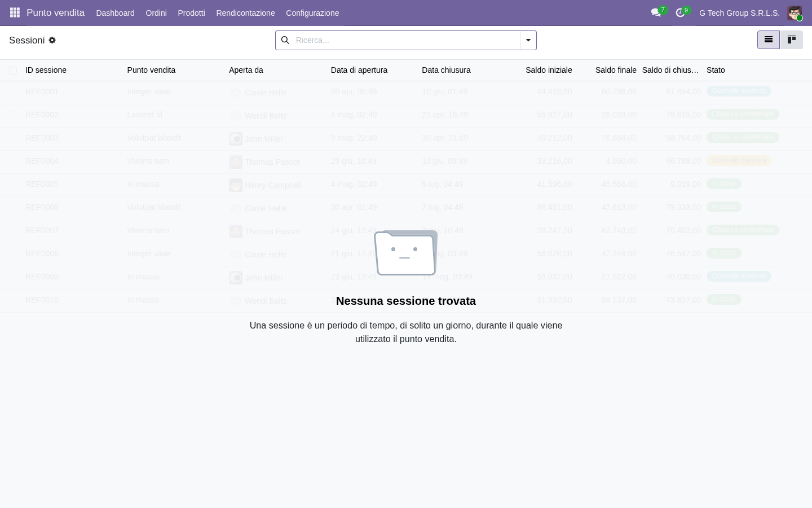
Task: Expand the search options dropdown arrow
Action: pyautogui.click(x=528, y=40)
